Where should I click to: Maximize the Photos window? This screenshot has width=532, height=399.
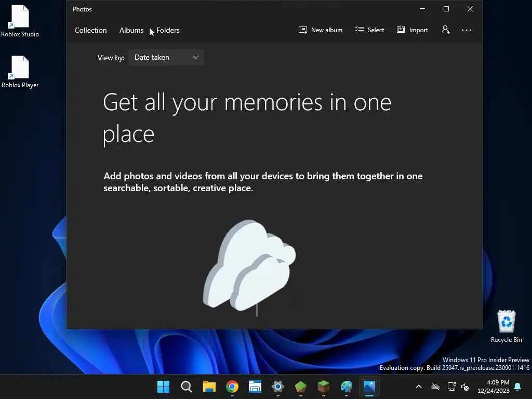[446, 9]
